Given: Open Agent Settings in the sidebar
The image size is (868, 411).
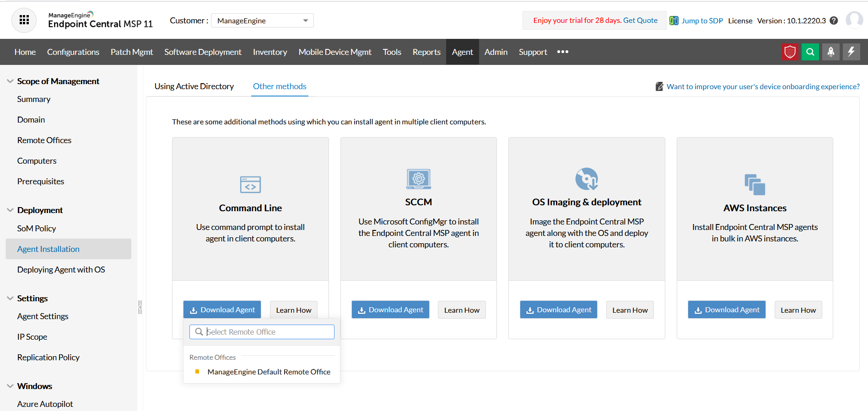Looking at the screenshot, I should point(43,316).
